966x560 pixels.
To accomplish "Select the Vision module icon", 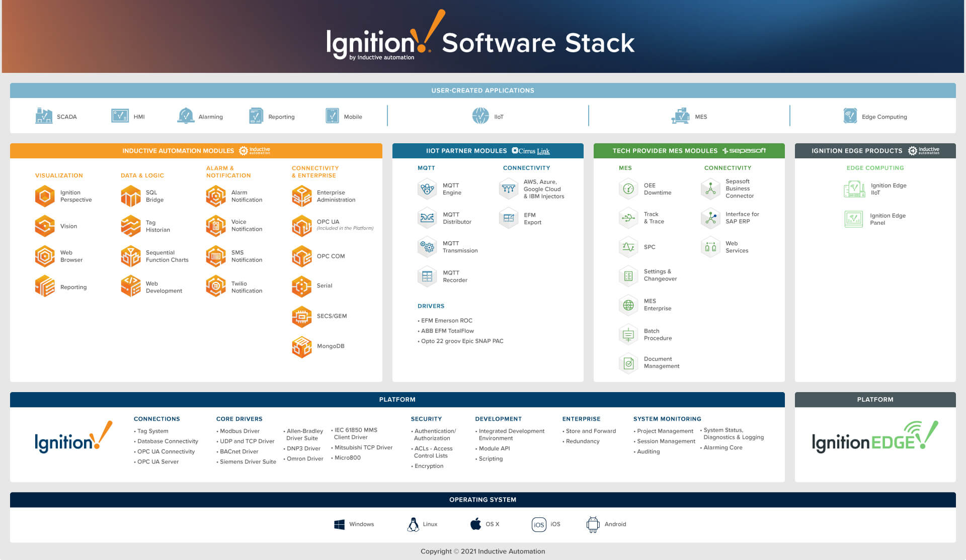I will pos(45,226).
